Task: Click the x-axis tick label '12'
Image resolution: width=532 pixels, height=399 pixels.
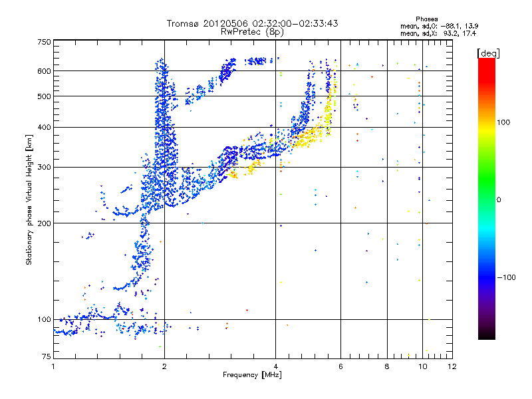Action: click(x=452, y=366)
